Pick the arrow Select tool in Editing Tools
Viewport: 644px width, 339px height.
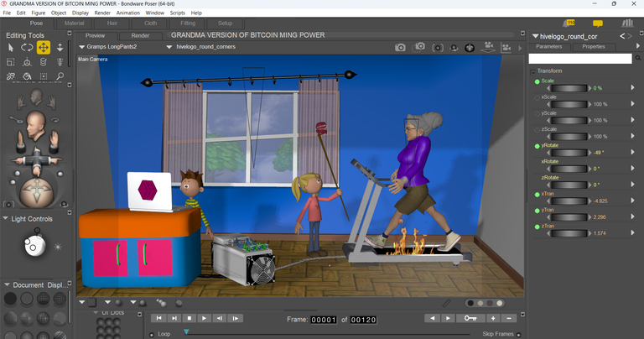tap(10, 48)
